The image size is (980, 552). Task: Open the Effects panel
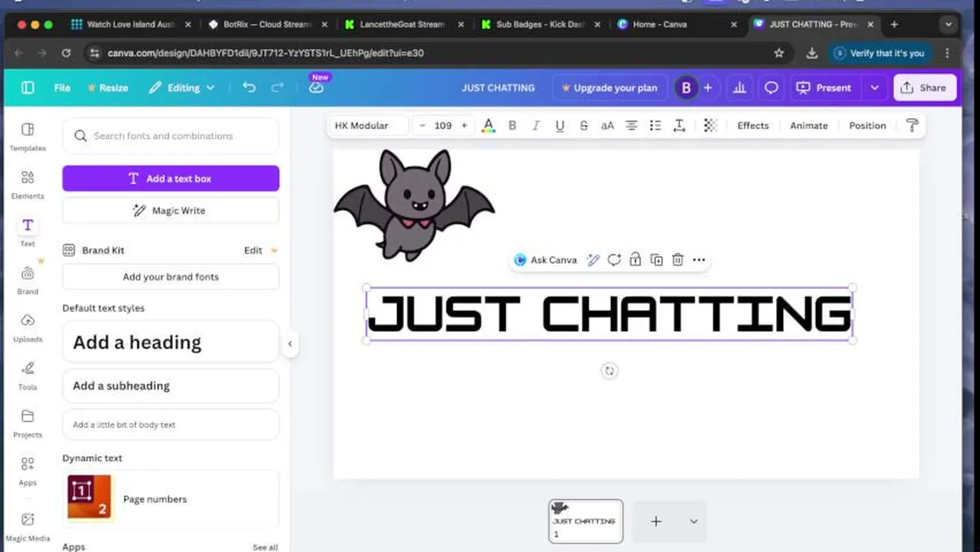click(753, 126)
